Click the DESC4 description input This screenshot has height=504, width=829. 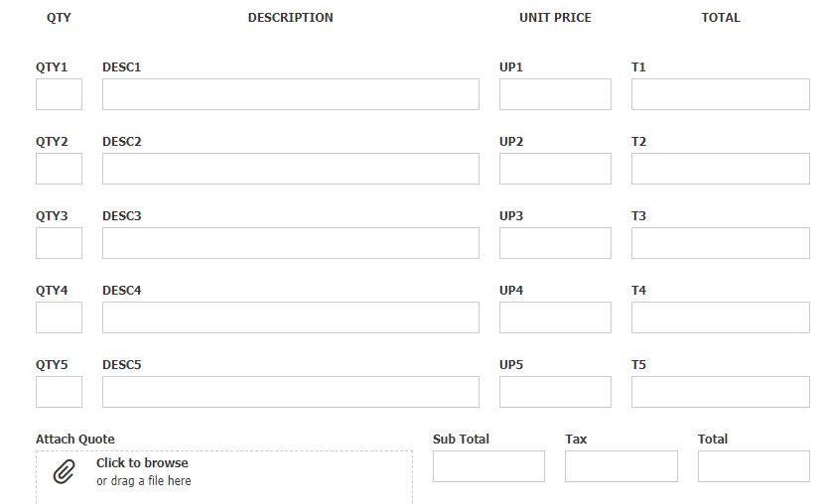point(290,317)
